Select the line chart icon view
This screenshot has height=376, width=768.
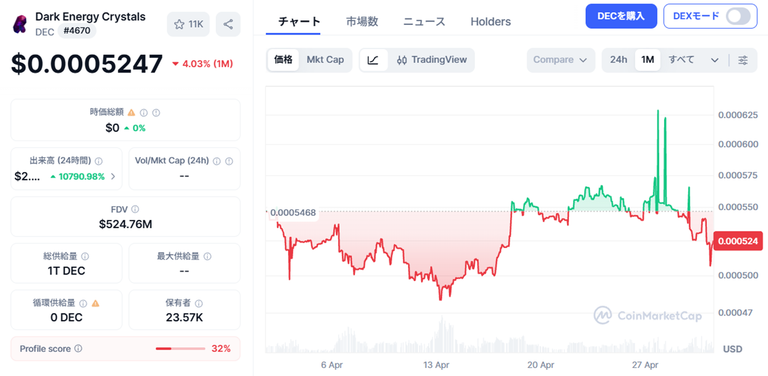373,60
